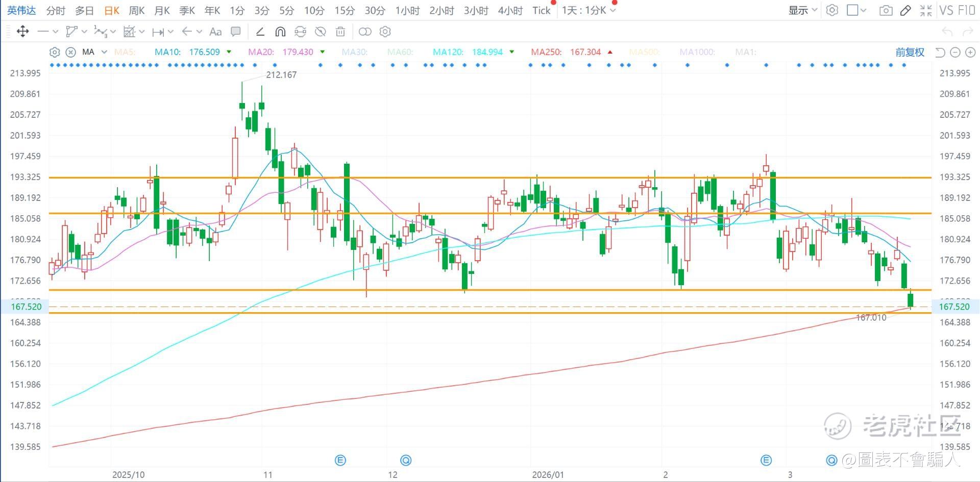Expand the 显示 display dropdown
The height and width of the screenshot is (482, 980).
[802, 10]
